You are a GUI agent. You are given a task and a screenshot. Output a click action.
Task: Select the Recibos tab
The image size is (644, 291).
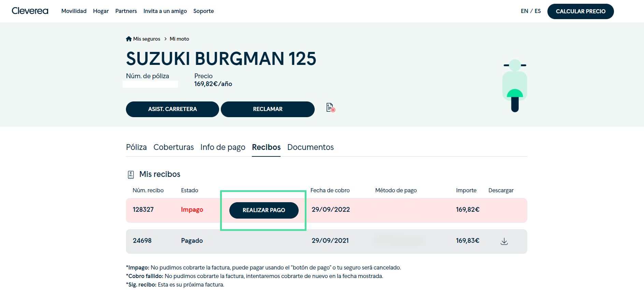click(x=266, y=147)
